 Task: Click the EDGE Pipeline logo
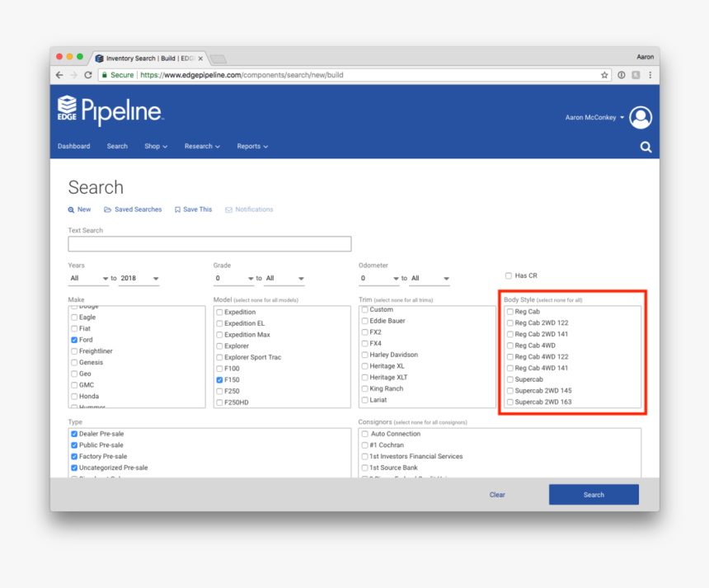click(x=110, y=110)
